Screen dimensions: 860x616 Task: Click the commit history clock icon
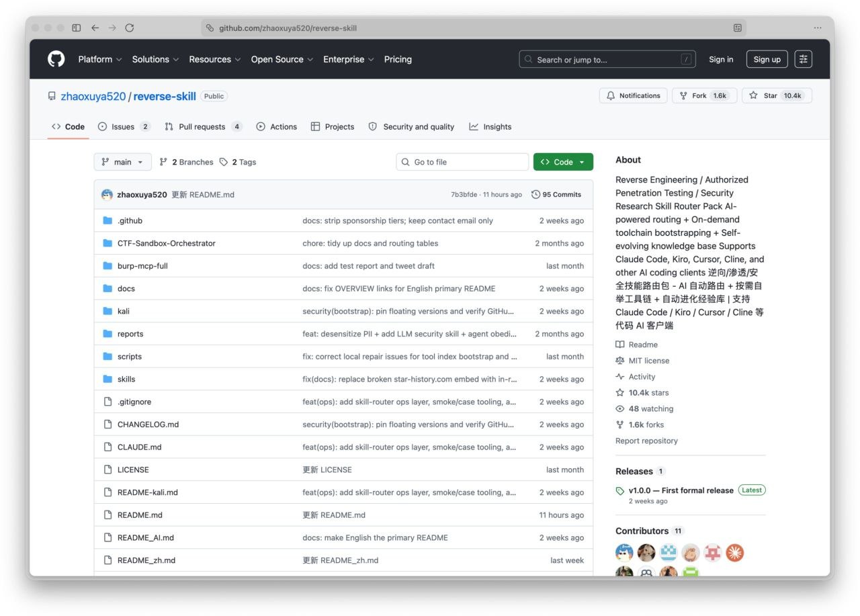tap(535, 194)
